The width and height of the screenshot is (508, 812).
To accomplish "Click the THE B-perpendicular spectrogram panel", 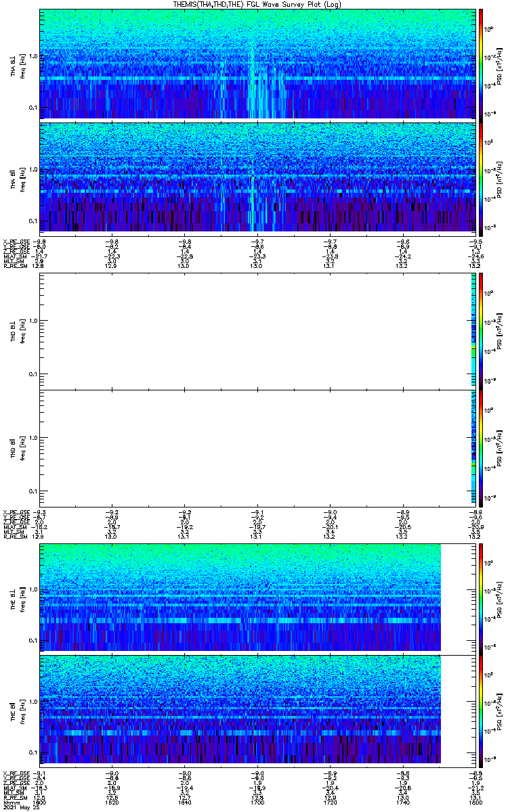I will click(x=257, y=597).
